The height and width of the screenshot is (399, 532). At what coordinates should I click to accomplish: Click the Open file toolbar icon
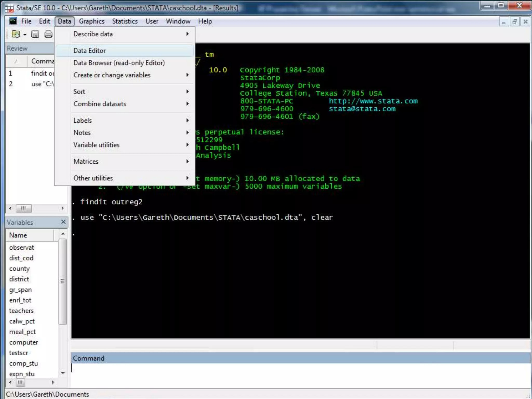(16, 34)
